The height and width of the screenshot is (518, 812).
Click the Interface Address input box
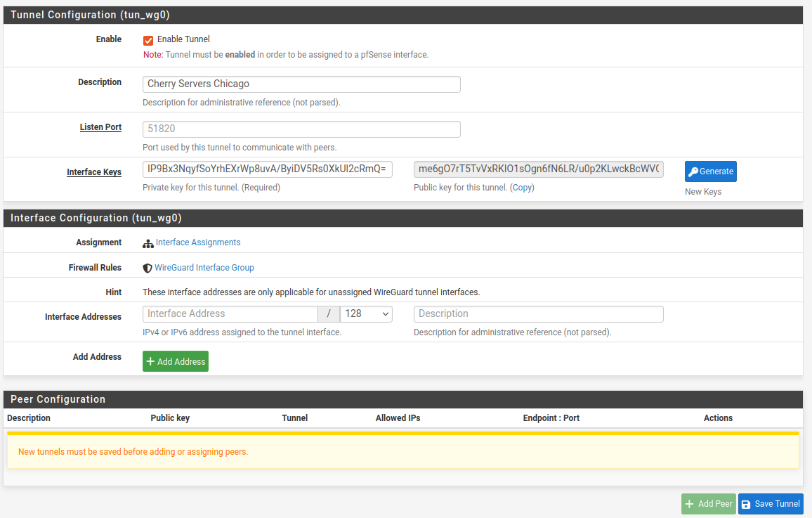pyautogui.click(x=230, y=314)
